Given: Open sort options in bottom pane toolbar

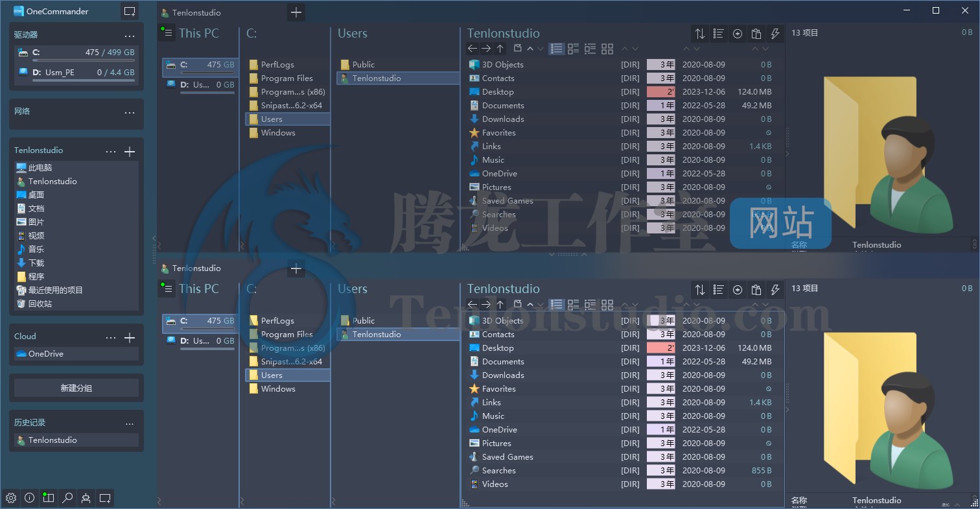Looking at the screenshot, I should (x=700, y=290).
